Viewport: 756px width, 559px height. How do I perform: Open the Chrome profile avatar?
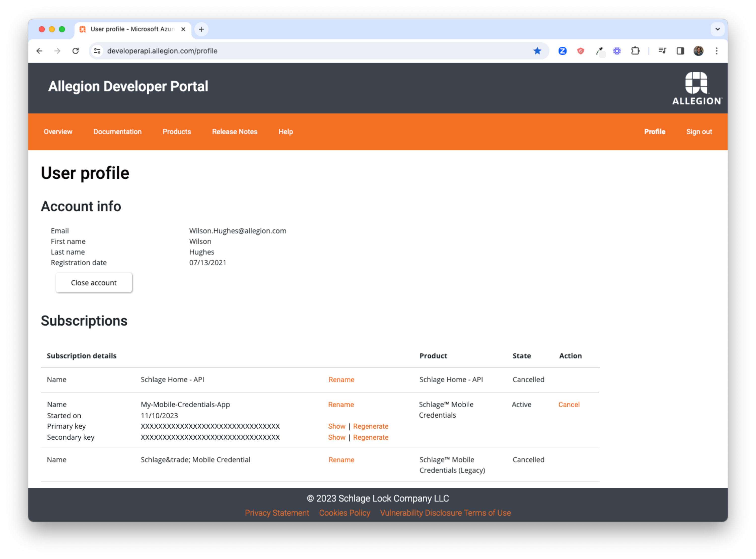(699, 51)
